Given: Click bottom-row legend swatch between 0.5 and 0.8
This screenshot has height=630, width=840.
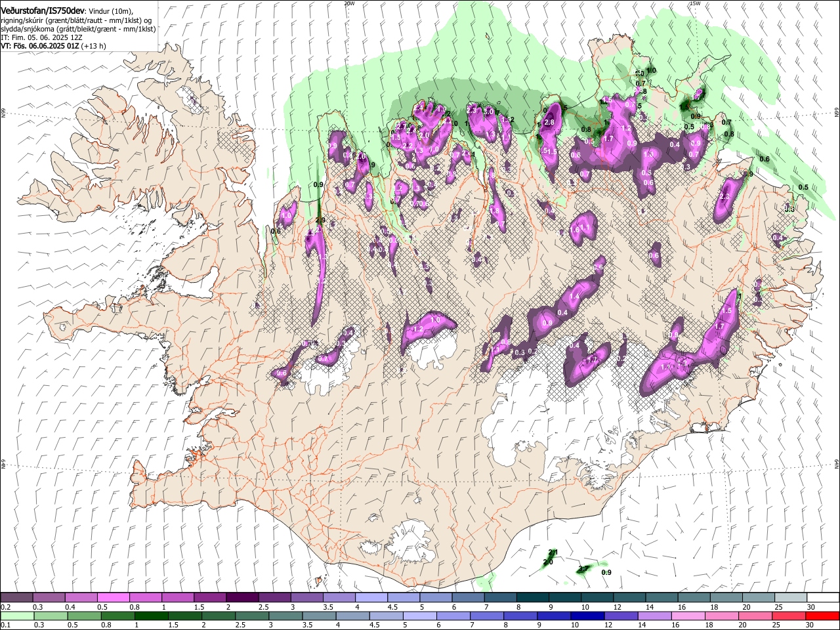Looking at the screenshot, I should 84,616.
